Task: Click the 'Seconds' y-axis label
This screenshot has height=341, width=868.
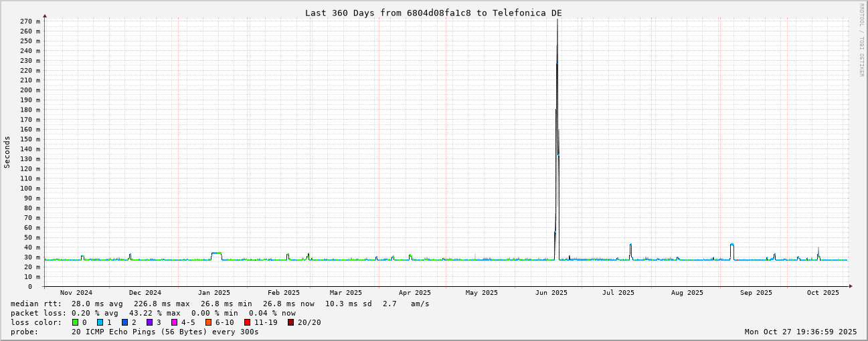Action: point(7,152)
